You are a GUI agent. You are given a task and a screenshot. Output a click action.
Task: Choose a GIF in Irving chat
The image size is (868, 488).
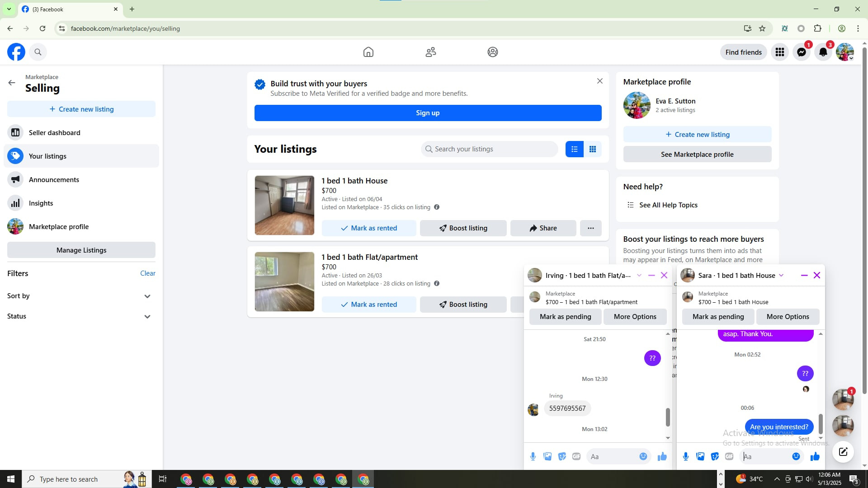(576, 457)
